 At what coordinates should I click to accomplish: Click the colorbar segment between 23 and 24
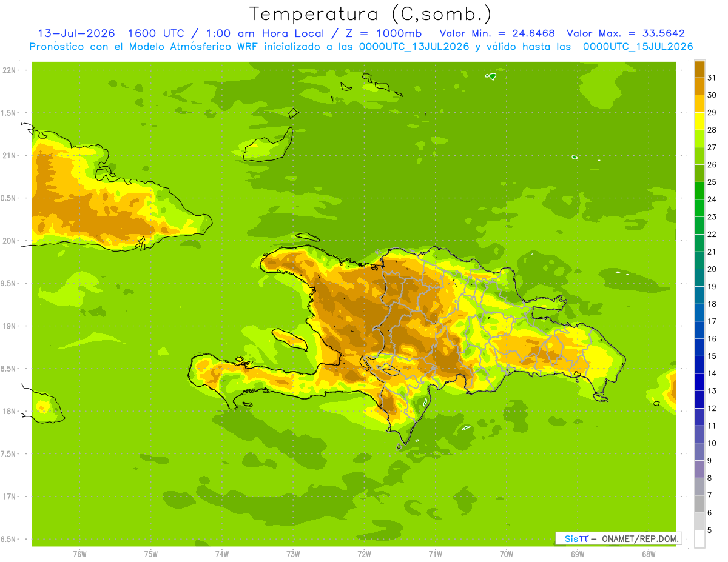pyautogui.click(x=699, y=208)
